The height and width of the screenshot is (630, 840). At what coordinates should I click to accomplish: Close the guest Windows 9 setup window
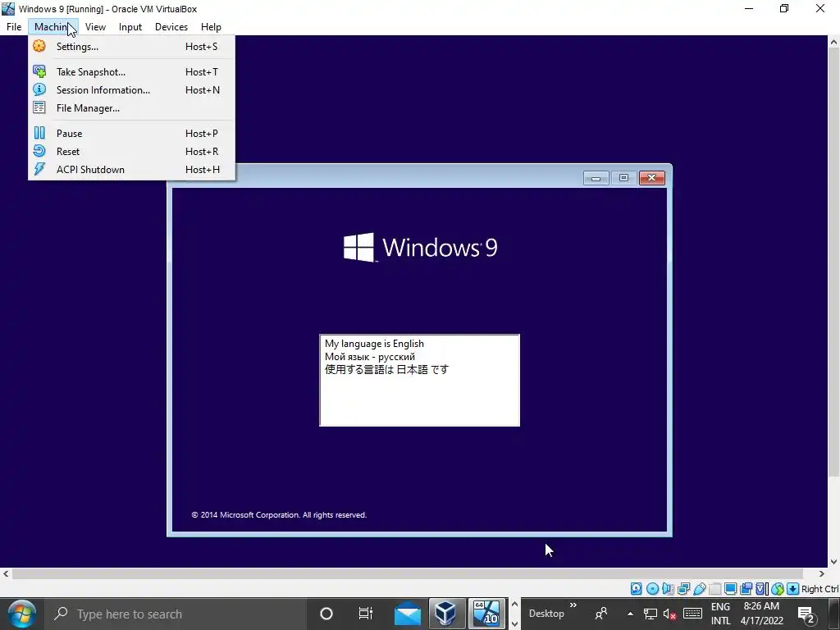point(652,178)
